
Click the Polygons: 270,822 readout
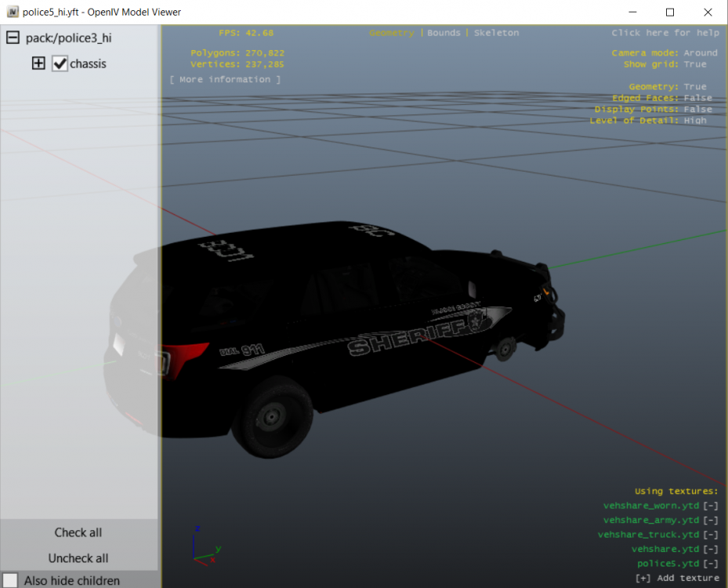[x=237, y=53]
